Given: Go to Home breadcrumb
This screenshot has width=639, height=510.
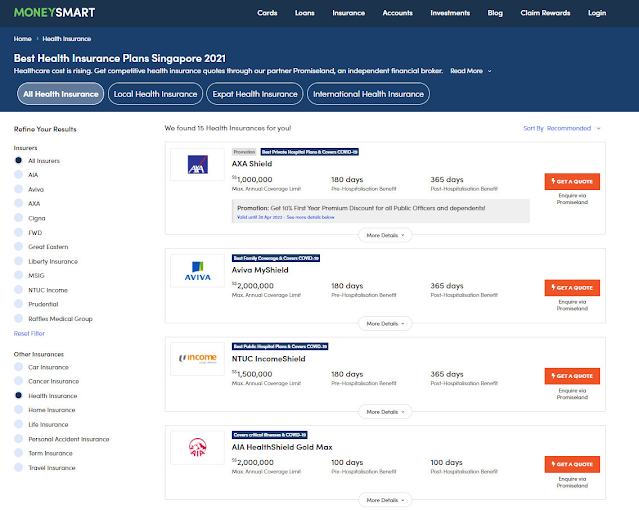Looking at the screenshot, I should click(x=22, y=39).
